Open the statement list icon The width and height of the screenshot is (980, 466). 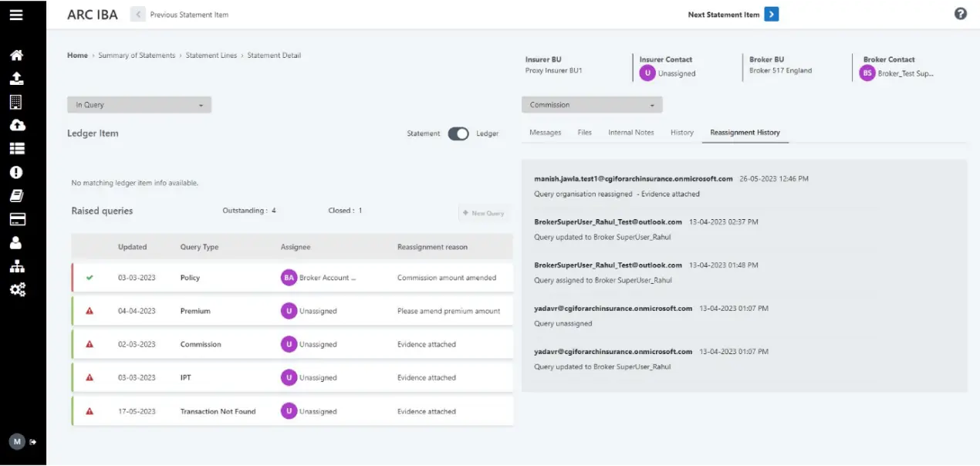click(x=17, y=147)
